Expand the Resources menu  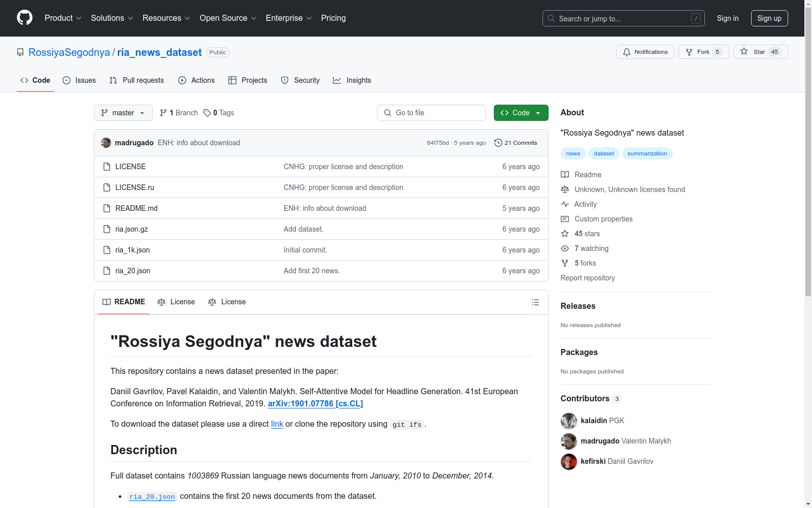point(166,18)
